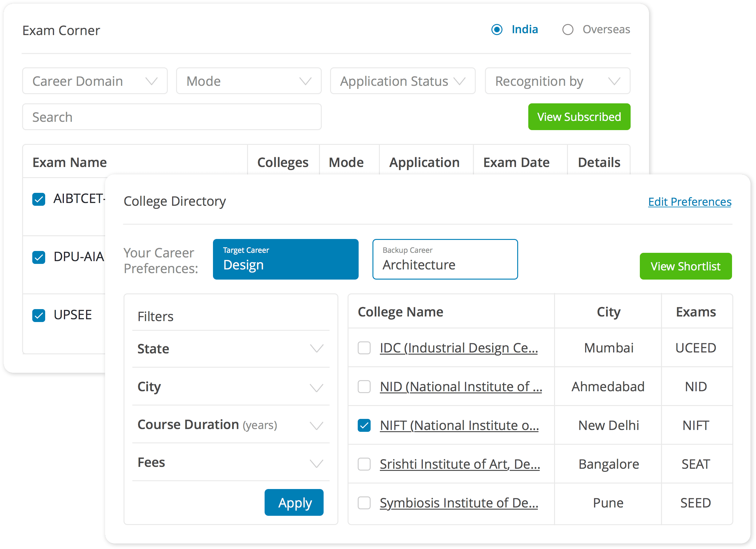Click the exam Search field
The width and height of the screenshot is (756, 549).
point(172,117)
